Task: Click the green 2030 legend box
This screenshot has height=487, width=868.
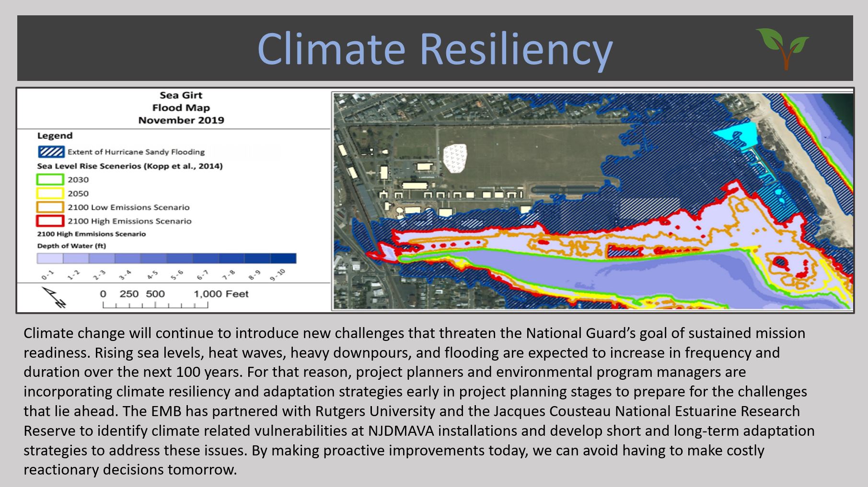Action: (x=50, y=180)
